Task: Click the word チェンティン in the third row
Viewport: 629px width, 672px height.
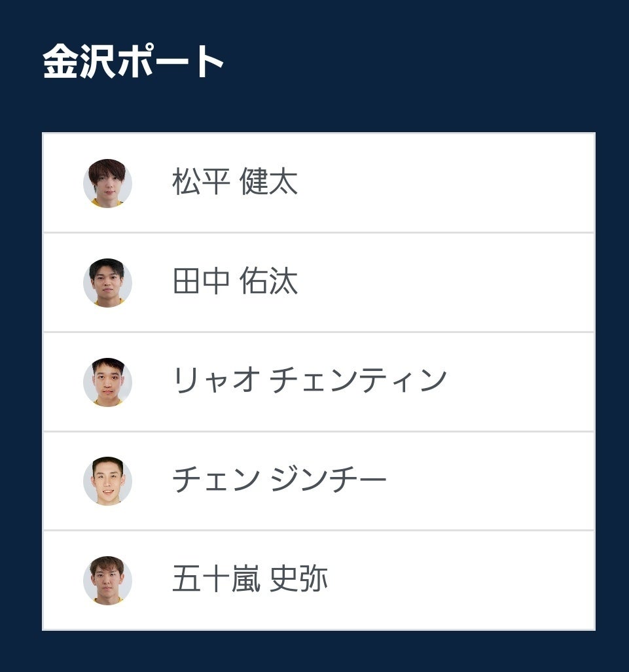Action: (359, 381)
